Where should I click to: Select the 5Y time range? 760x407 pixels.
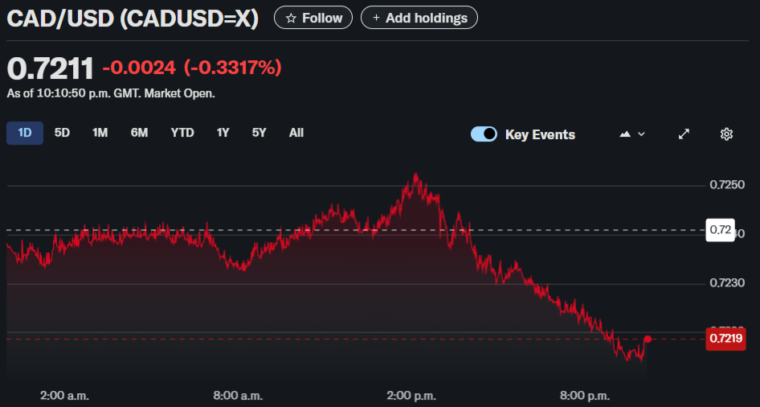pyautogui.click(x=259, y=133)
